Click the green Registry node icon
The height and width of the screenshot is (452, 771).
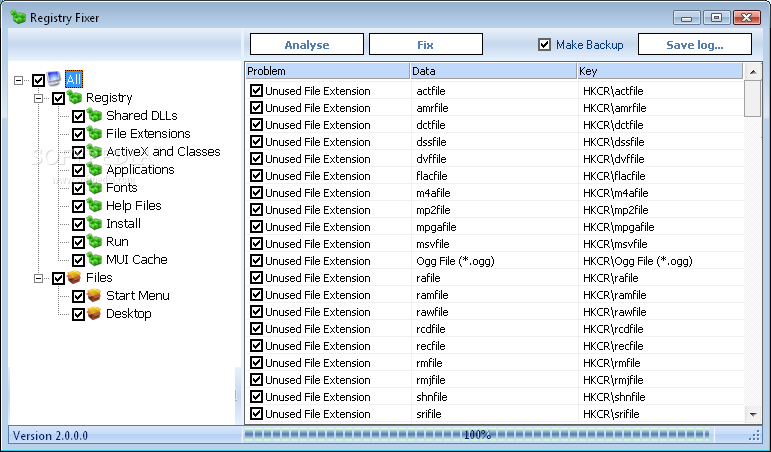tap(74, 97)
